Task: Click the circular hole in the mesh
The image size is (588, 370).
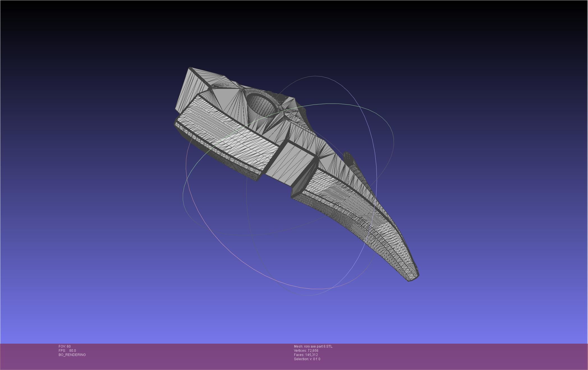Action: [x=261, y=104]
